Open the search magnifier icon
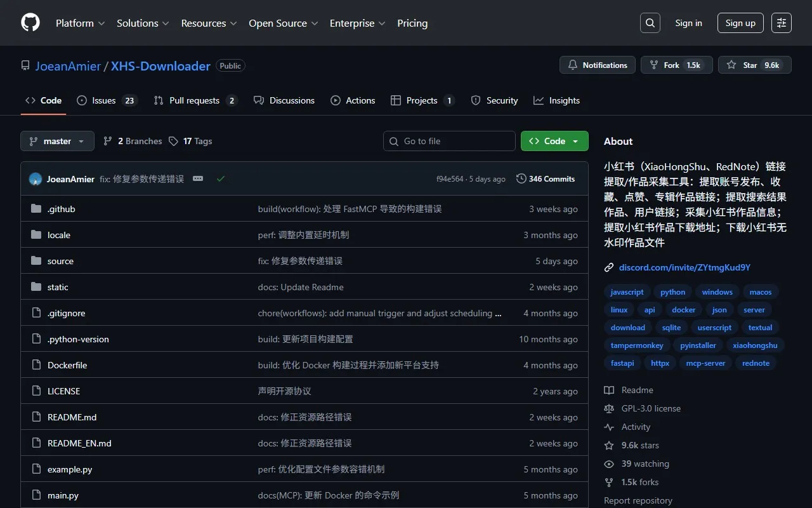The width and height of the screenshot is (812, 508). [x=650, y=22]
